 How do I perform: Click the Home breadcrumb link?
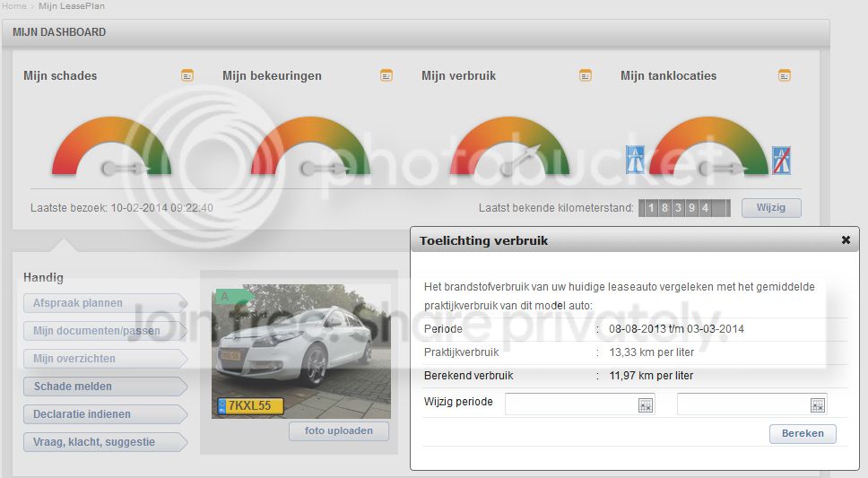click(x=13, y=5)
